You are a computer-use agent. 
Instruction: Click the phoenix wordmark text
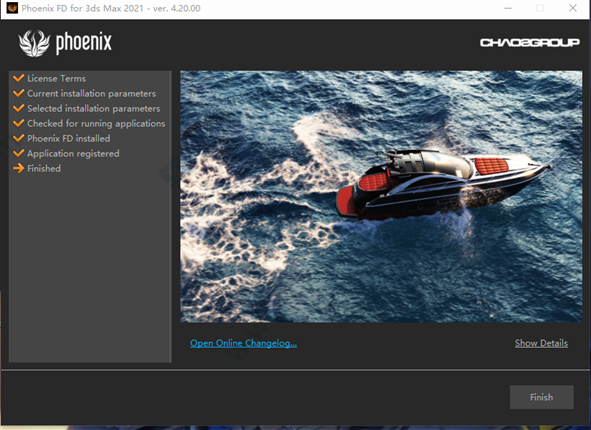tap(84, 43)
